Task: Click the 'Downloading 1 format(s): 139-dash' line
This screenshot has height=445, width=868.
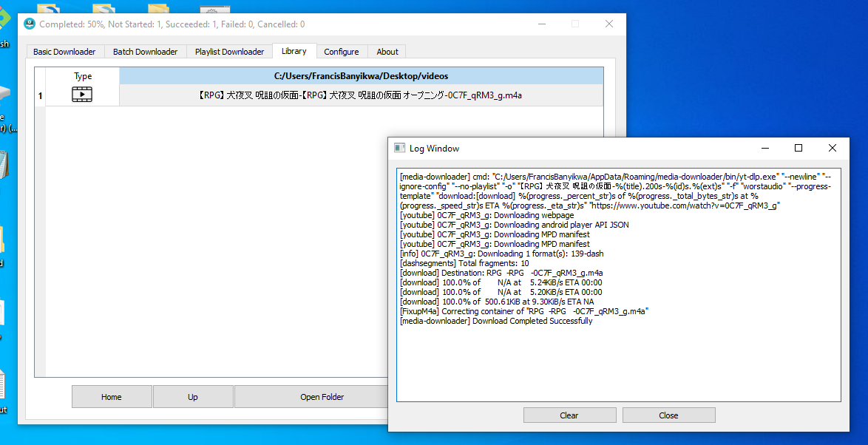Action: (501, 254)
